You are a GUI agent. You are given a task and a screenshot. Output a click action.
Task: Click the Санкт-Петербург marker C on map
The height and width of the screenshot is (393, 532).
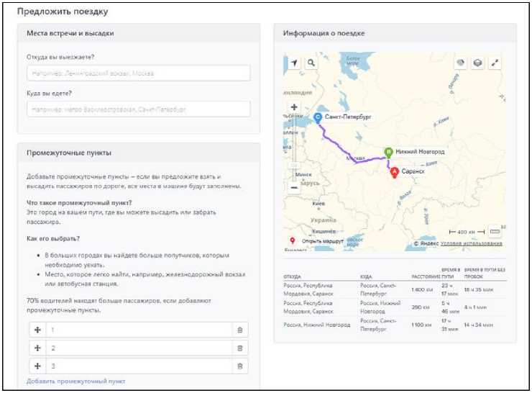[x=318, y=117]
